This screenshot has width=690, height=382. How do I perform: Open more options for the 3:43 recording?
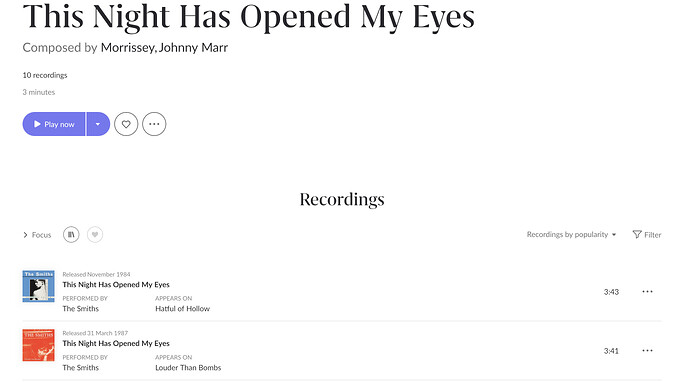647,292
